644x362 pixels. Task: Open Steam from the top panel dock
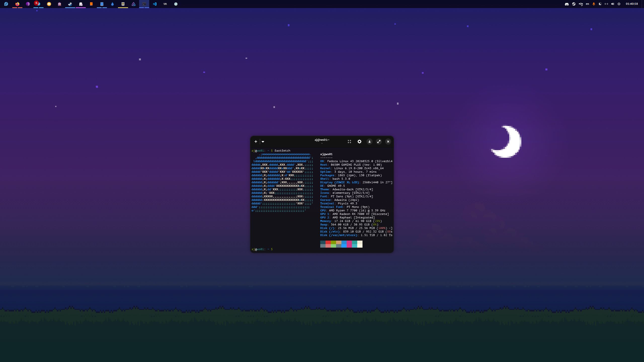(x=70, y=4)
